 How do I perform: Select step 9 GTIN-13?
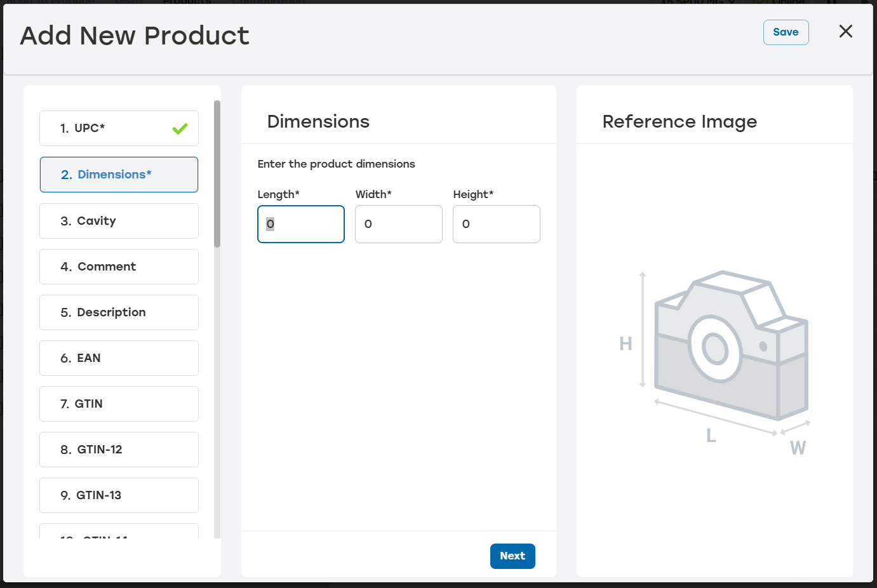click(x=119, y=495)
